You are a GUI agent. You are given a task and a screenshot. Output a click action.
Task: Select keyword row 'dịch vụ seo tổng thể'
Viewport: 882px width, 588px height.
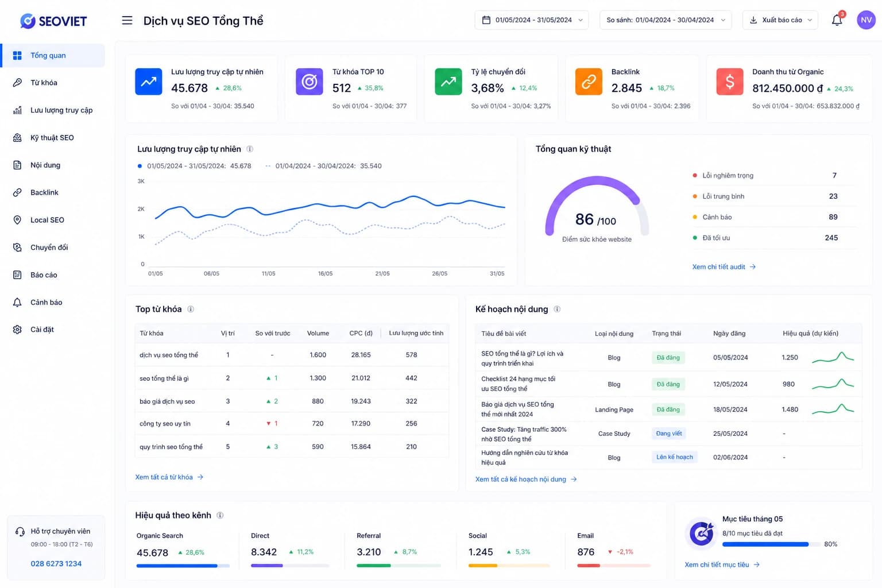pos(292,355)
